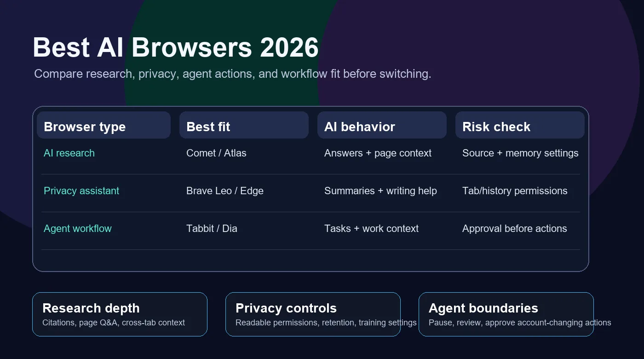Image resolution: width=644 pixels, height=359 pixels.
Task: Click 'Readable permissions, retention, training settings' text
Action: [326, 323]
